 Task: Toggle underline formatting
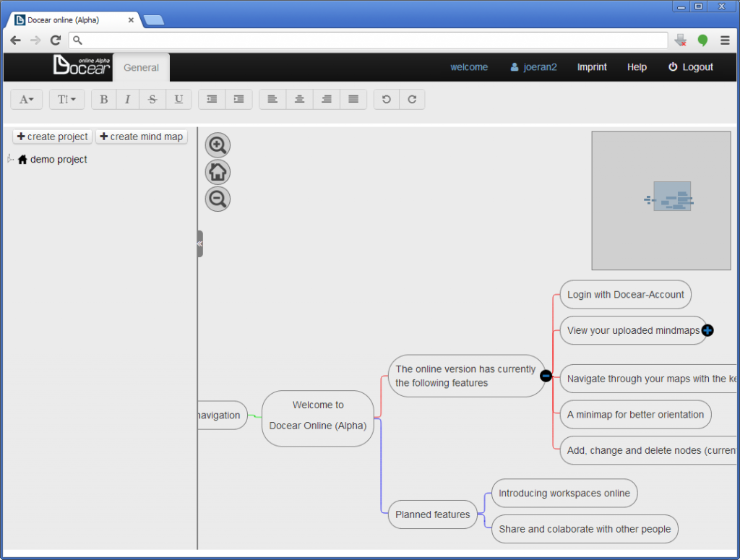[x=178, y=100]
